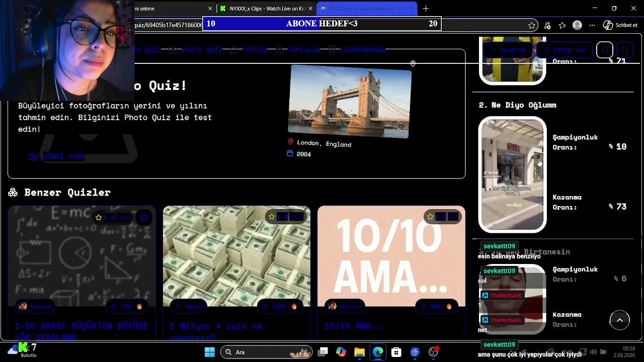Viewport: 644px width, 362px height.
Task: Click the ABONE HEDEF progress bar overlay
Action: point(322,24)
